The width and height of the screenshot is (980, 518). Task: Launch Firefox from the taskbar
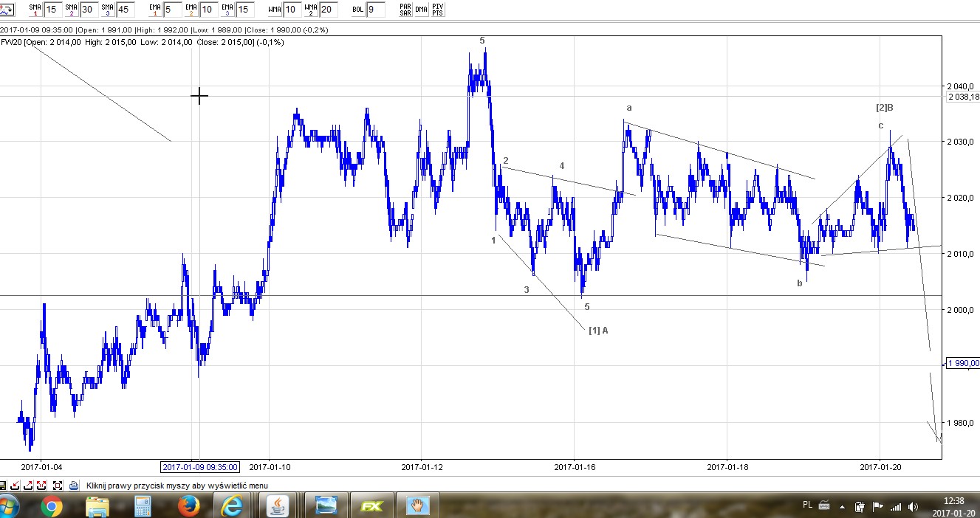pos(189,505)
